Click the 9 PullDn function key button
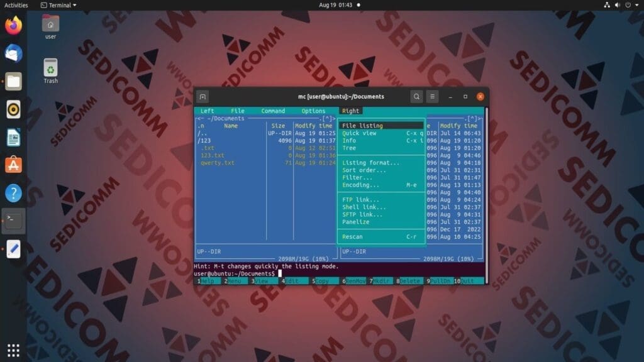 (439, 281)
